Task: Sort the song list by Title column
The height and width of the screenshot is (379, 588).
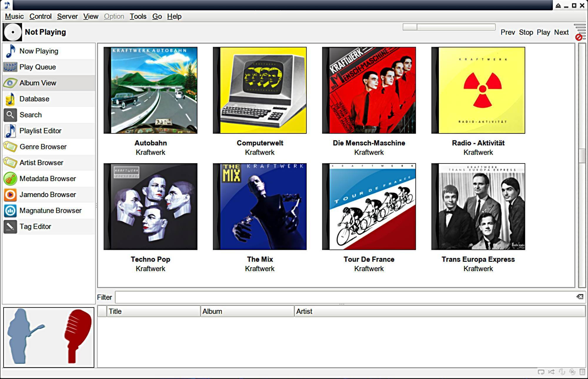Action: pyautogui.click(x=153, y=311)
